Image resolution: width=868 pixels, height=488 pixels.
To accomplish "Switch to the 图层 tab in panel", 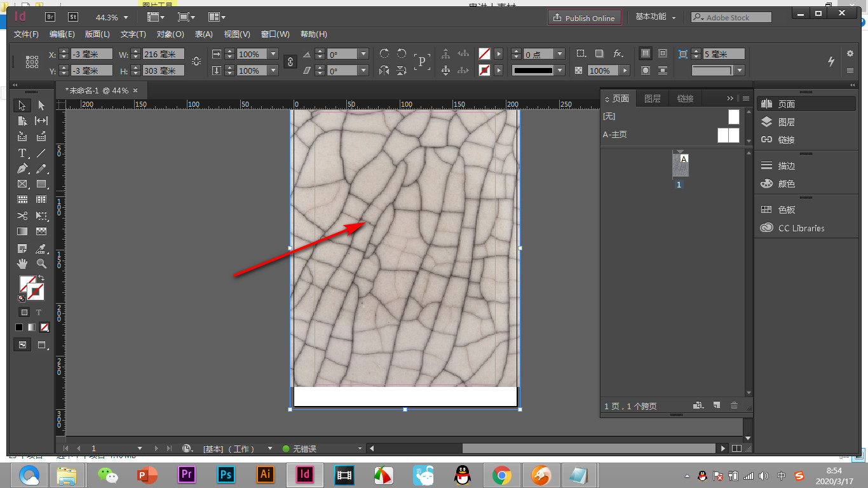I will 652,98.
